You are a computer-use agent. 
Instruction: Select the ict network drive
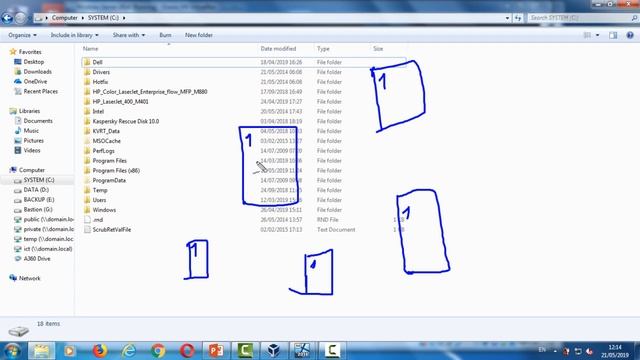tap(43, 249)
